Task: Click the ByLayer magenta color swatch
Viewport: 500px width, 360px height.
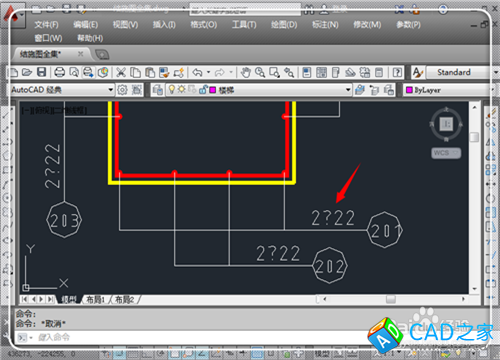Action: [409, 90]
